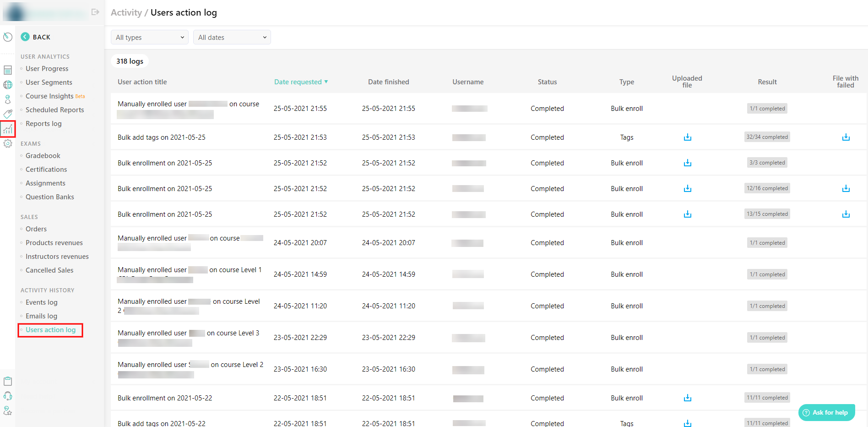Select the tags icon in the left rail

7,114
